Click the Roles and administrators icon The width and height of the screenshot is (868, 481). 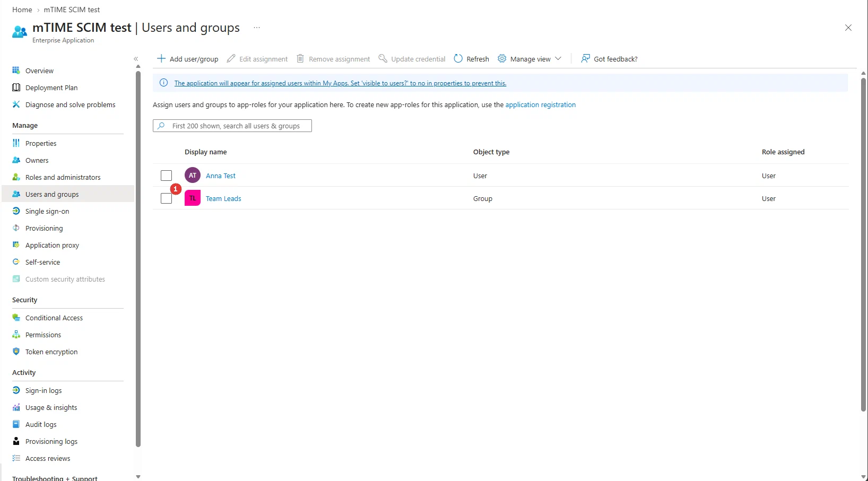click(x=16, y=177)
